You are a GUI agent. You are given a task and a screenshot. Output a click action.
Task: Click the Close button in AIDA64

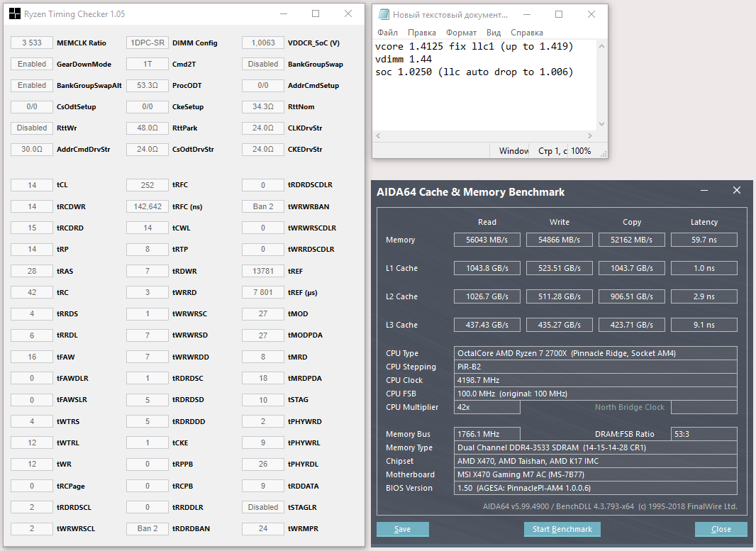coord(721,529)
